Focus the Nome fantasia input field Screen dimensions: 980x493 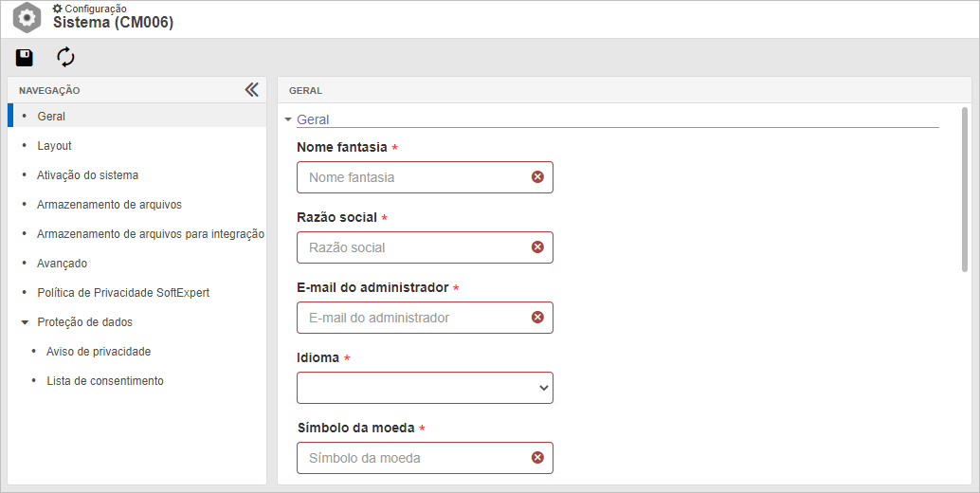tap(425, 177)
